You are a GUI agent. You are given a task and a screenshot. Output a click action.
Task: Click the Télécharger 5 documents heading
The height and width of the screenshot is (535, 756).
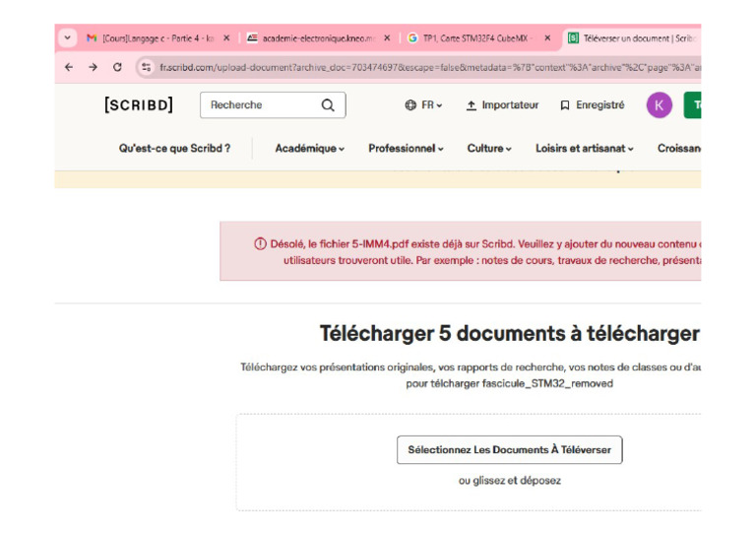coord(510,333)
